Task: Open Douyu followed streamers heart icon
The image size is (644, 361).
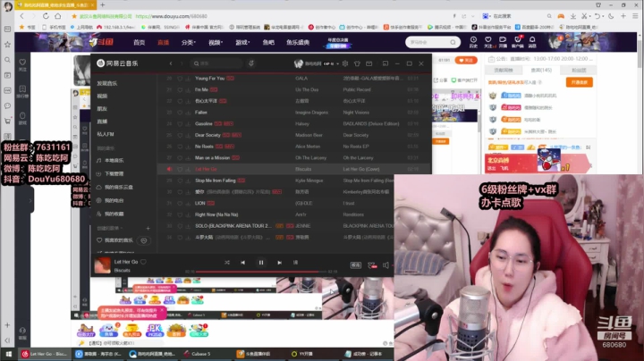Action: (x=488, y=41)
